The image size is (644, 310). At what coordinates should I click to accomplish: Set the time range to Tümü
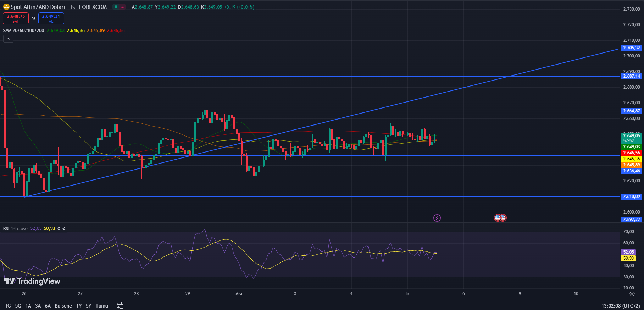point(102,306)
